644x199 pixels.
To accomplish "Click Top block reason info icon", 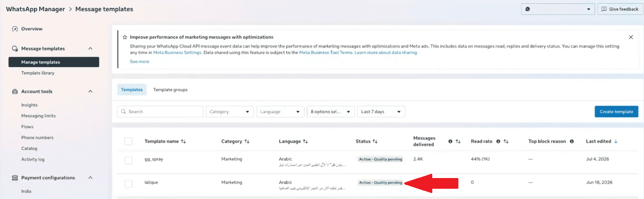I will [572, 141].
